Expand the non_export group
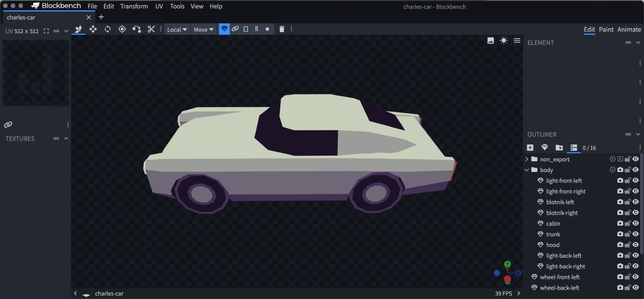The image size is (644, 299). point(527,159)
